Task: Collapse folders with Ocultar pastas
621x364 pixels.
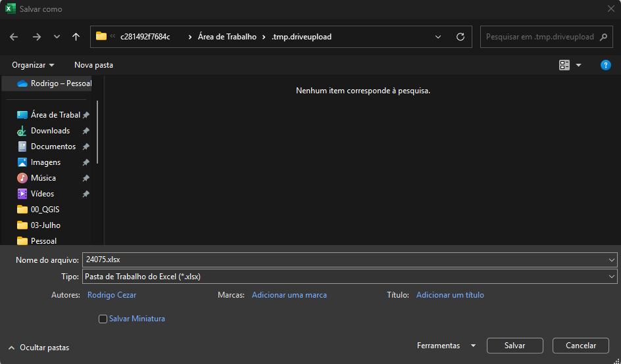Action: click(x=39, y=348)
